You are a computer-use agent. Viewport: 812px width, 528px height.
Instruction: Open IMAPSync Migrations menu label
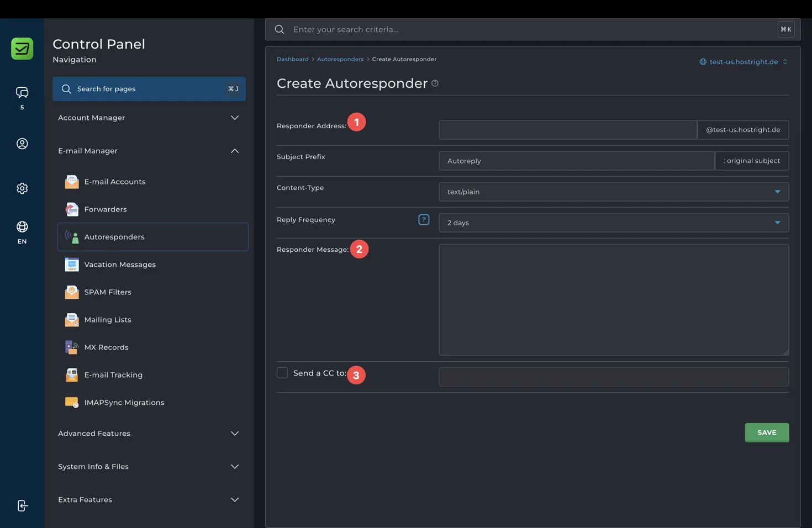(x=124, y=403)
